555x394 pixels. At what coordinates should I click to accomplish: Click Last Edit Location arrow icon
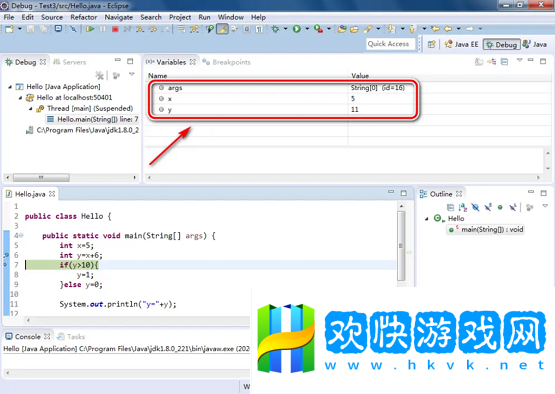[436, 29]
